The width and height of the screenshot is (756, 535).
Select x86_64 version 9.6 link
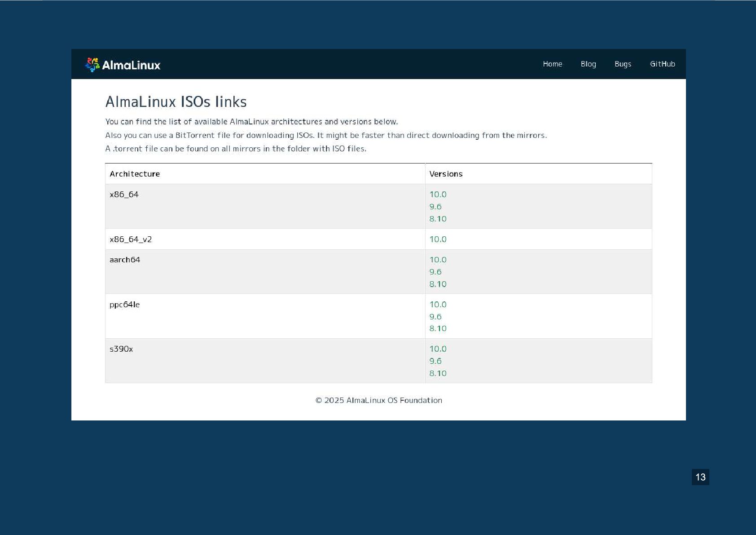coord(435,207)
